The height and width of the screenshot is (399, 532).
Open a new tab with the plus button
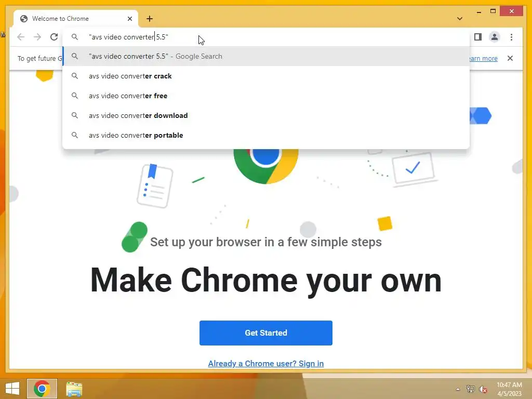click(x=150, y=19)
